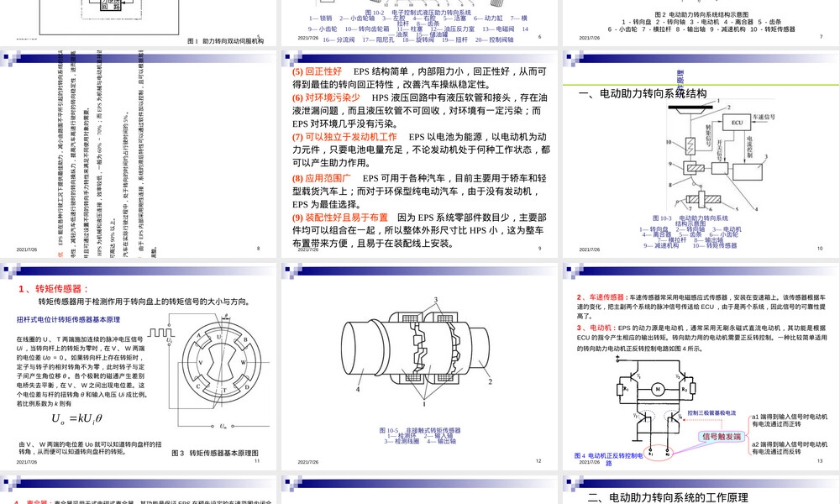840x504 pixels.
Task: Select slide 7 with 图2 电动助力转向系统结构示意图
Action: click(701, 23)
